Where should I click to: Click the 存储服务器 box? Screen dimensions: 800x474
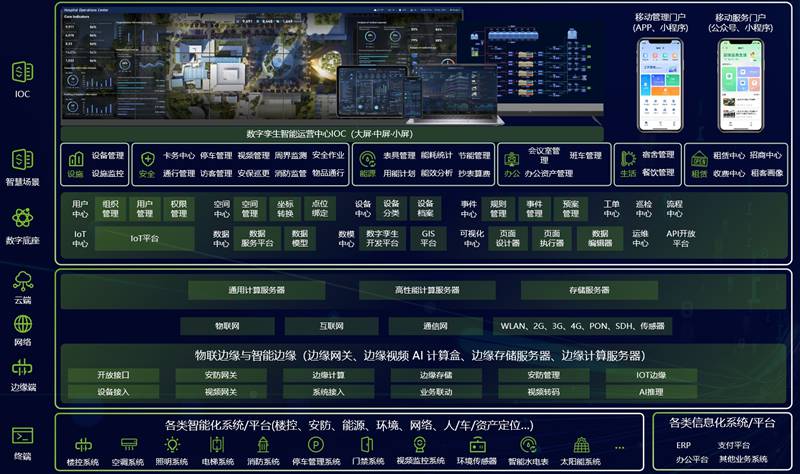(589, 290)
